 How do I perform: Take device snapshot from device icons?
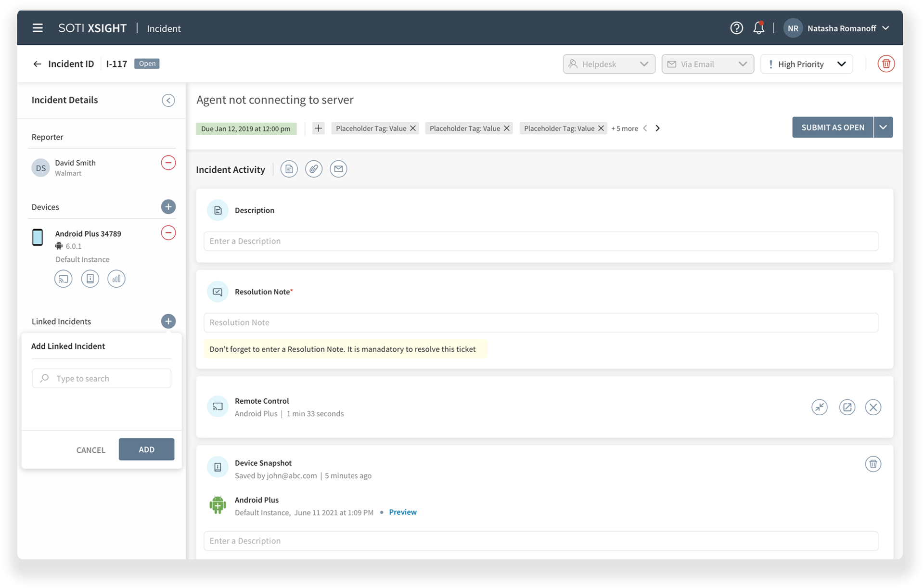[x=90, y=279]
